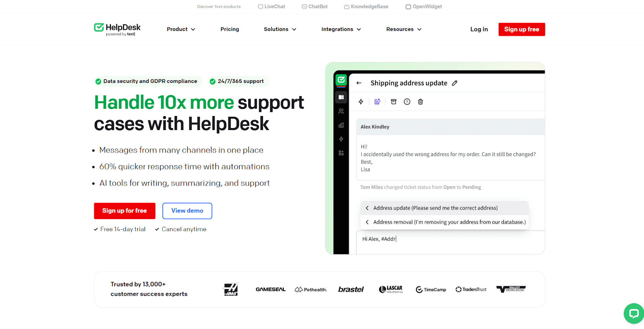Select the Address removal canned response

444,222
